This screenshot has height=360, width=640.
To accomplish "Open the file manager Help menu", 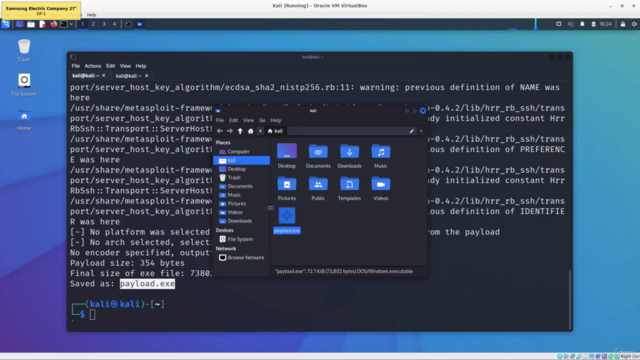I will coord(276,120).
